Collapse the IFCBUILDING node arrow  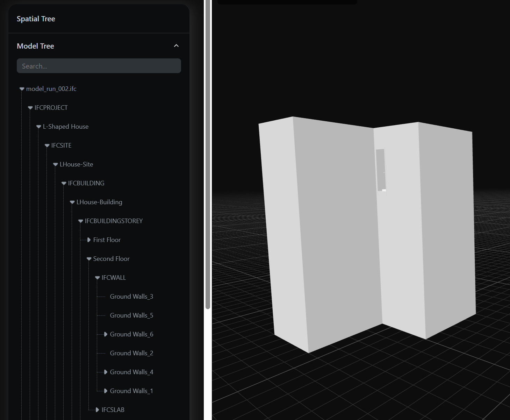point(64,183)
